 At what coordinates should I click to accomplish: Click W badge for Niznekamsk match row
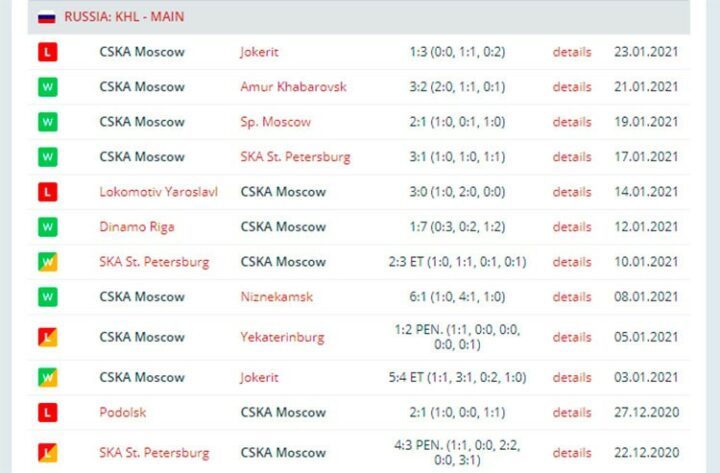pos(48,297)
